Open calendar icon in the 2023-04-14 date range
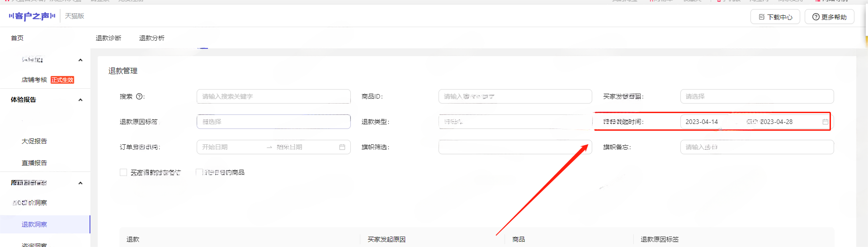868x247 pixels. pyautogui.click(x=825, y=122)
